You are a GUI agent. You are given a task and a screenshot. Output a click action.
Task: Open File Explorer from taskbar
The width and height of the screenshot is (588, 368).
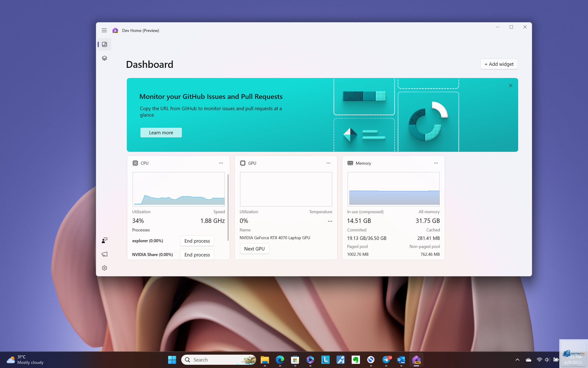pyautogui.click(x=265, y=360)
